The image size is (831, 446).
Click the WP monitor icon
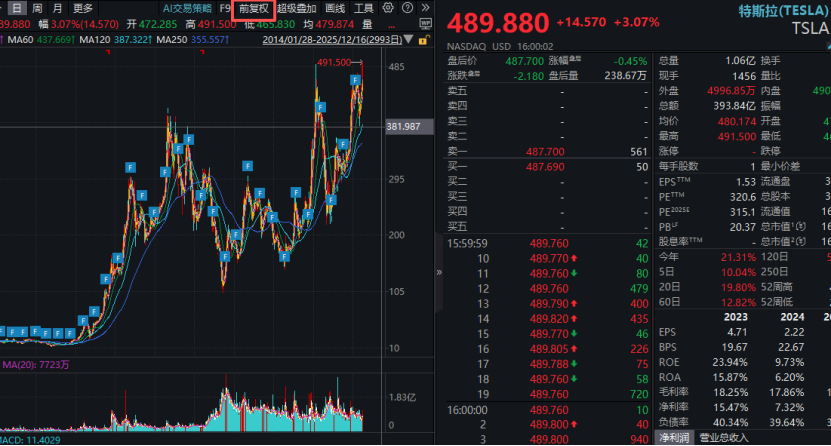point(426,24)
